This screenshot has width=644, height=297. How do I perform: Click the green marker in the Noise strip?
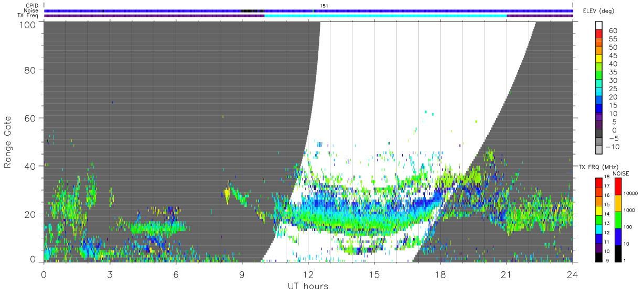click(313, 10)
